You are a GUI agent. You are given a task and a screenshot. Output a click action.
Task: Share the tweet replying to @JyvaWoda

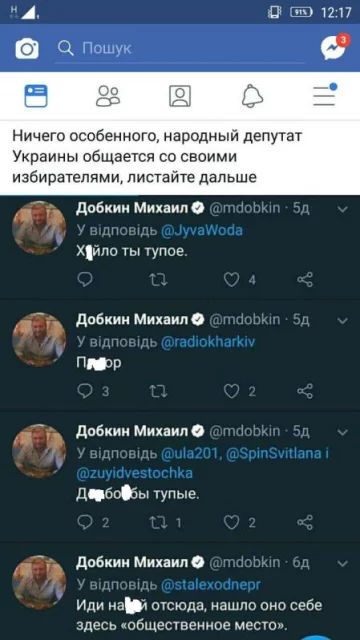(x=305, y=280)
